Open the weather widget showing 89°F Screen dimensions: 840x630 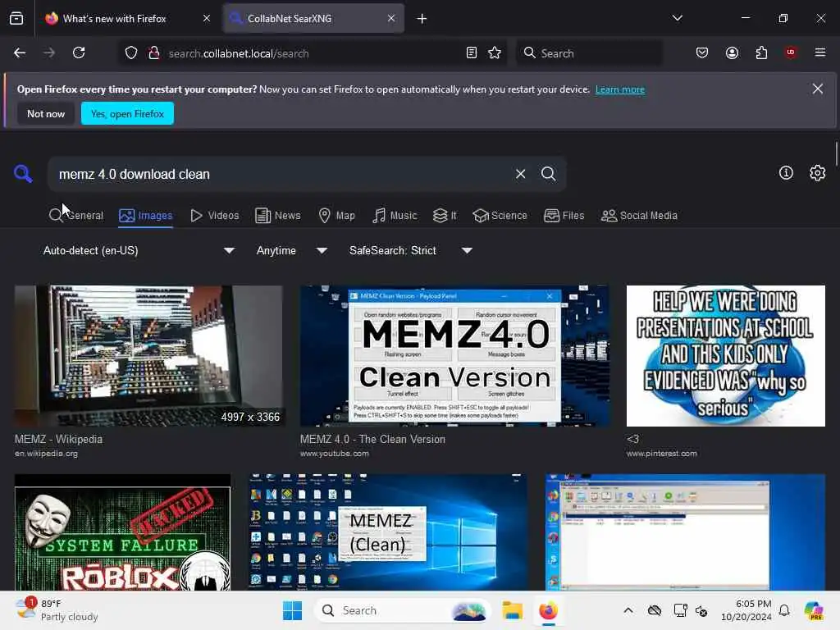point(57,610)
